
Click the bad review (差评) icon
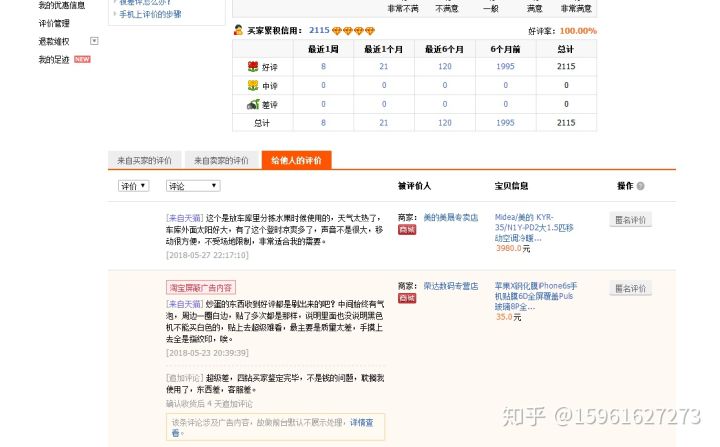point(253,104)
